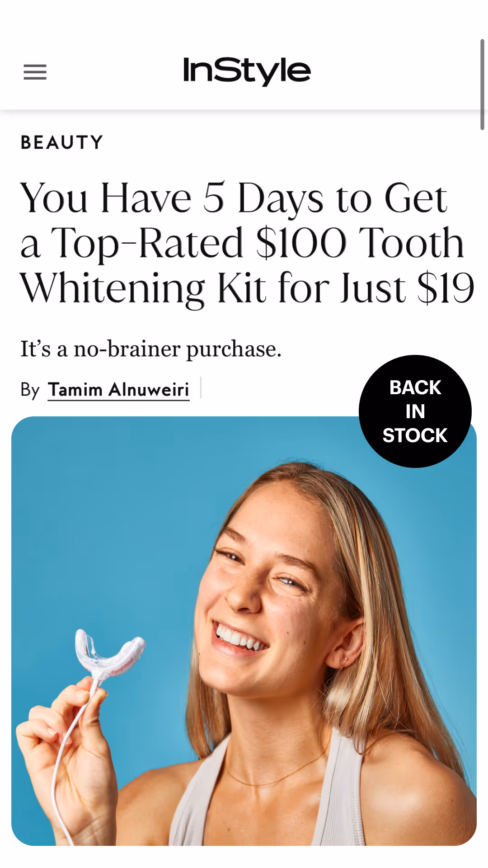
Task: Select the article headline about whitening kit
Action: pos(247,243)
